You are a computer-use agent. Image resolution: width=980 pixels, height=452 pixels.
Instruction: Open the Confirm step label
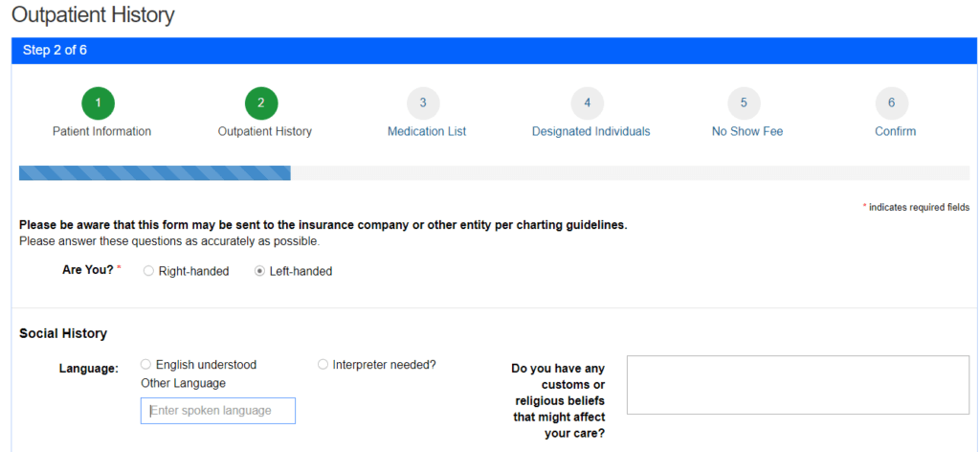click(896, 132)
